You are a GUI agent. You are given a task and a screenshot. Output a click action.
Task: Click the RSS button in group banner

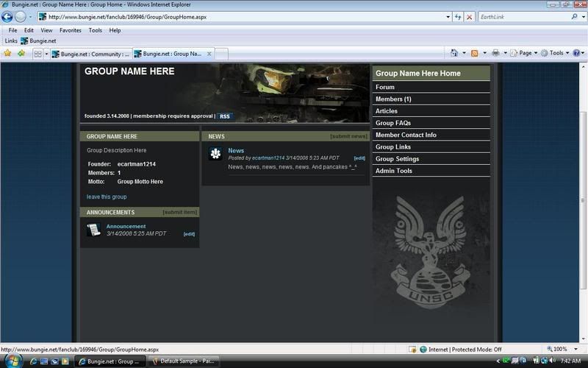(225, 116)
